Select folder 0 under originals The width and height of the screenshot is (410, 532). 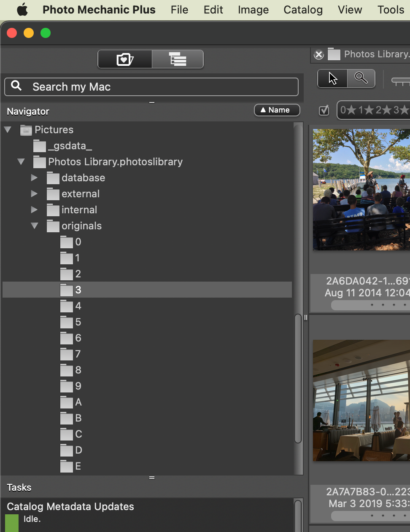coord(78,242)
